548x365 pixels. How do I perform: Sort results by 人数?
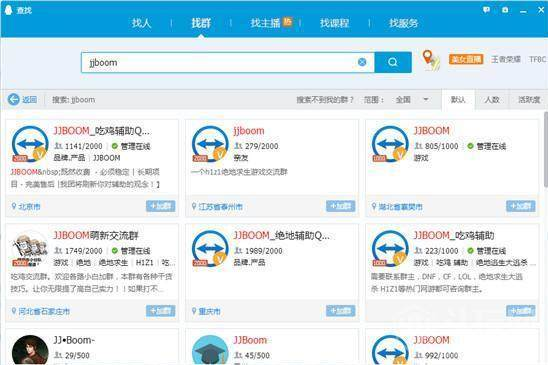(x=492, y=100)
